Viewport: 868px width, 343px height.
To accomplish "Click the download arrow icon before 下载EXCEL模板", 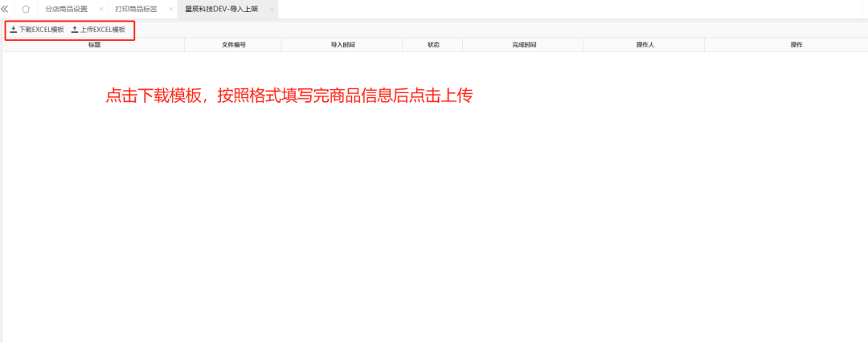I will click(x=14, y=30).
